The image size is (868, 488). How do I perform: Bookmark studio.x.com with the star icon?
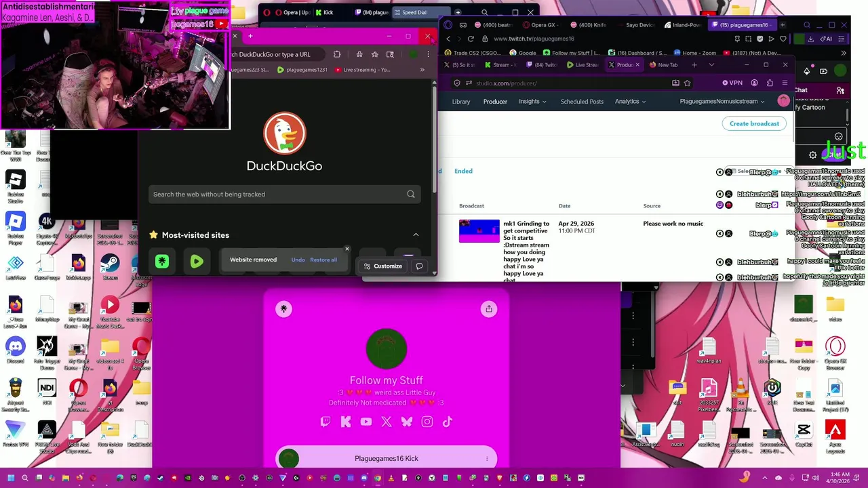[687, 83]
